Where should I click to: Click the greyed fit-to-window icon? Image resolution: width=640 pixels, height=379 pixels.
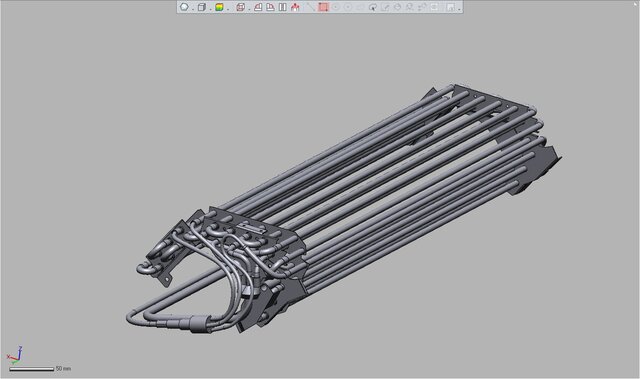point(434,7)
